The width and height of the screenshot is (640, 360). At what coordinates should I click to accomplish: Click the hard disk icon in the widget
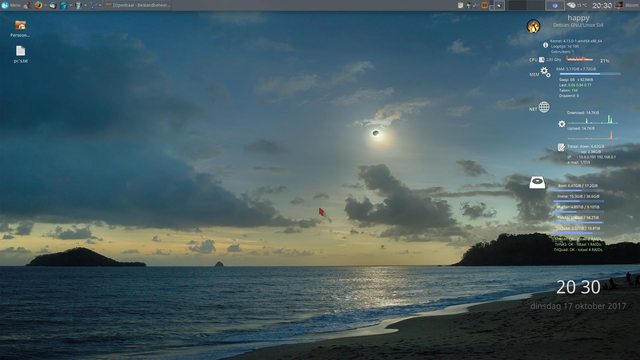pyautogui.click(x=537, y=182)
